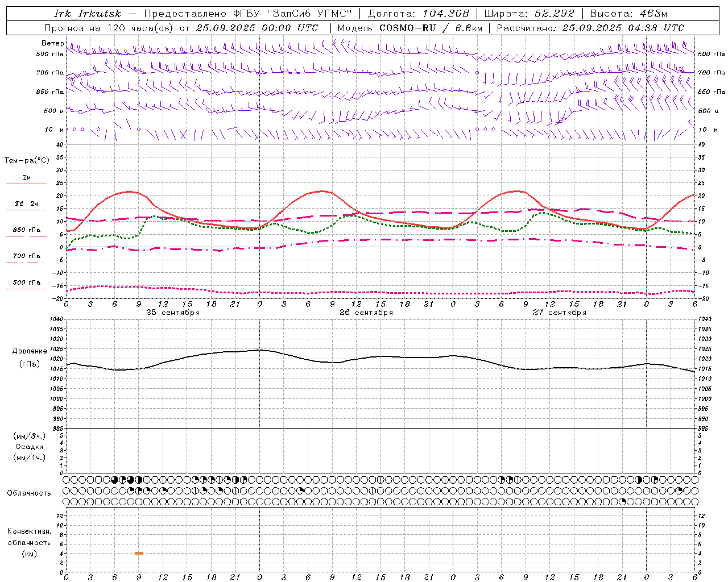
Task: Click the orange convective cloud marker
Action: point(139,553)
